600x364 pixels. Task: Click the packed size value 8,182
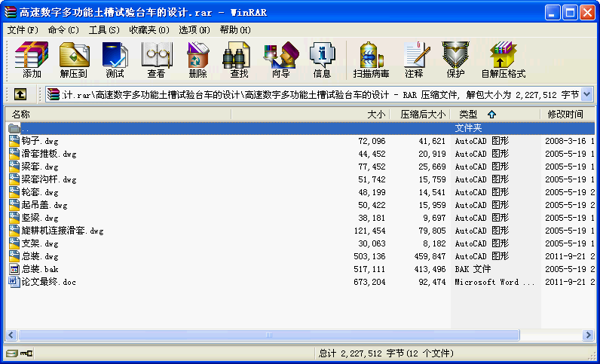[435, 243]
